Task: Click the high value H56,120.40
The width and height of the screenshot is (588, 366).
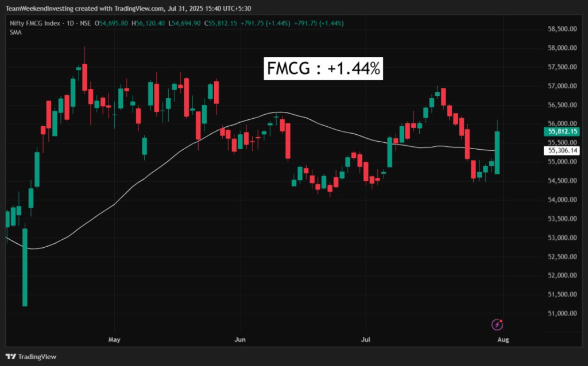Action: point(148,23)
